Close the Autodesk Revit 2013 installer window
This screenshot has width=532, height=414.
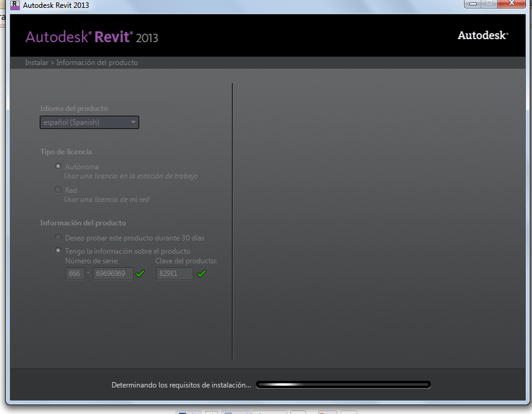click(512, 4)
